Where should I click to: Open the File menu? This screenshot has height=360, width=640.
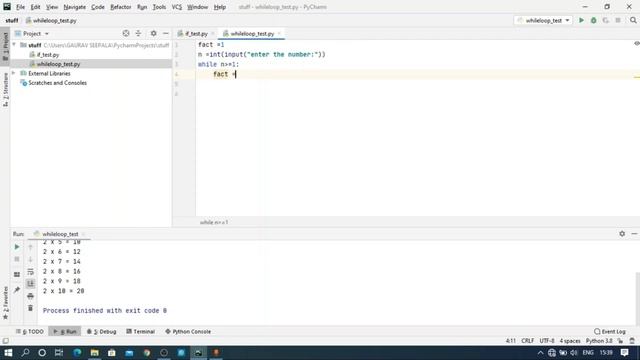(20, 7)
